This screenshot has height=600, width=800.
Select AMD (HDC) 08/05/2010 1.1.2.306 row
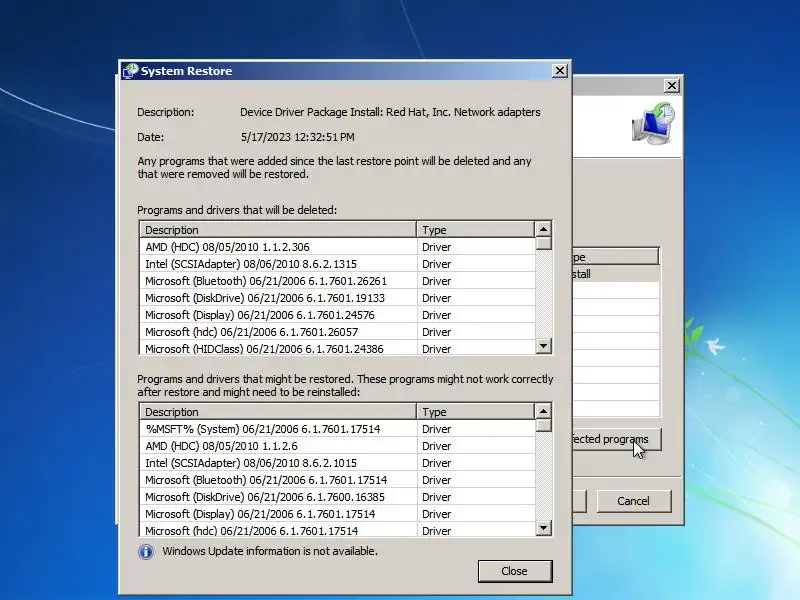(337, 247)
